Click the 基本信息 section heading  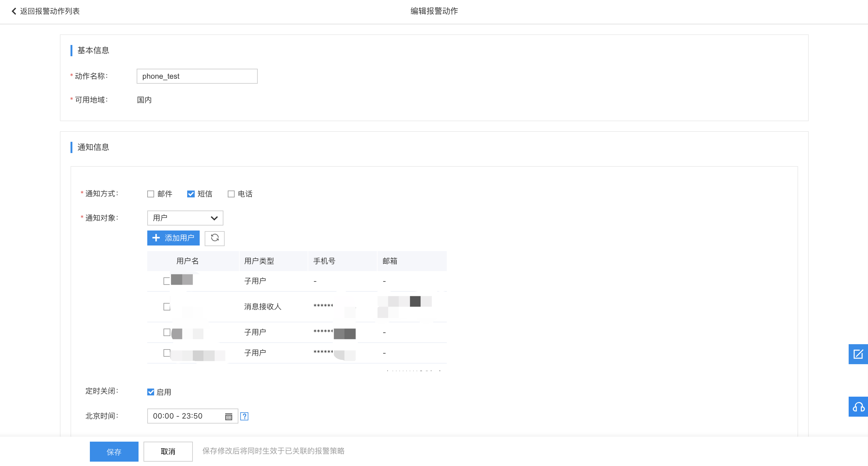click(93, 50)
